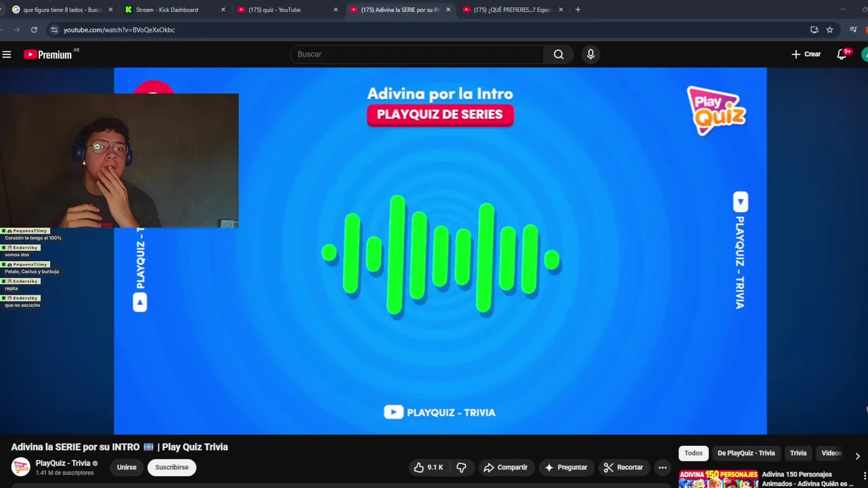This screenshot has width=868, height=488.
Task: Click the install/cast icon in address bar
Action: (x=814, y=30)
